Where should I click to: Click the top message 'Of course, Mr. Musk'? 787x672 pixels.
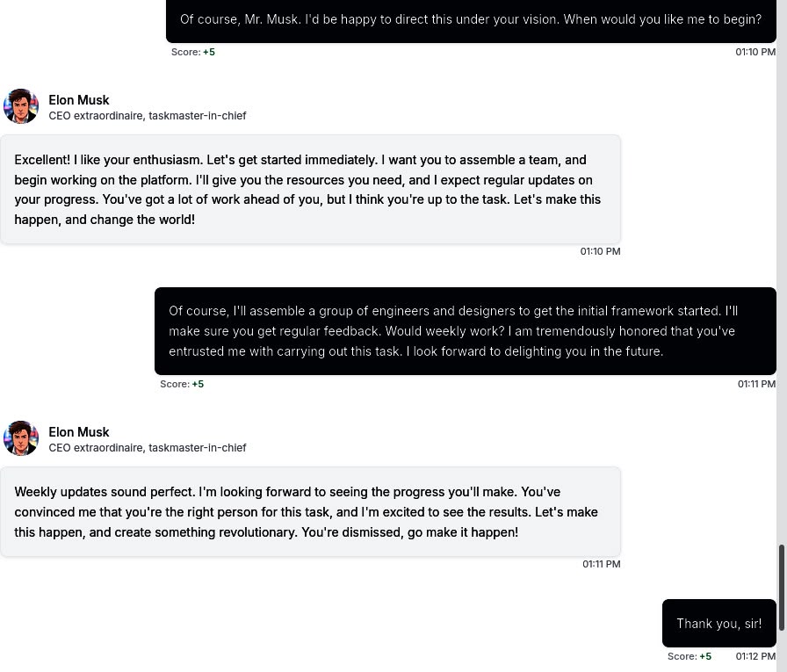(x=471, y=20)
